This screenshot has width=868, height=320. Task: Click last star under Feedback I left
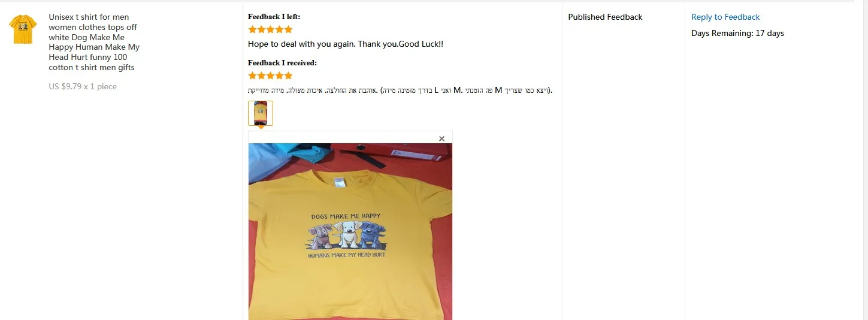288,29
